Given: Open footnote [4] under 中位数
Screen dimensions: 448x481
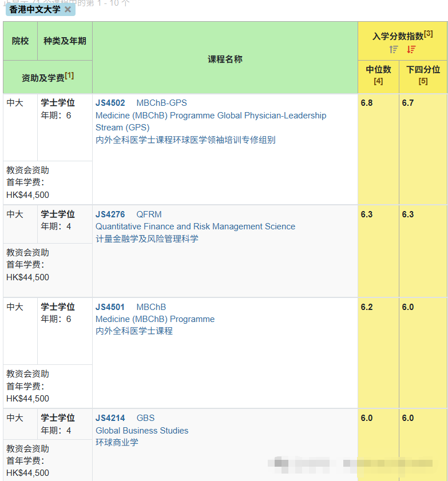Looking at the screenshot, I should (x=378, y=81).
